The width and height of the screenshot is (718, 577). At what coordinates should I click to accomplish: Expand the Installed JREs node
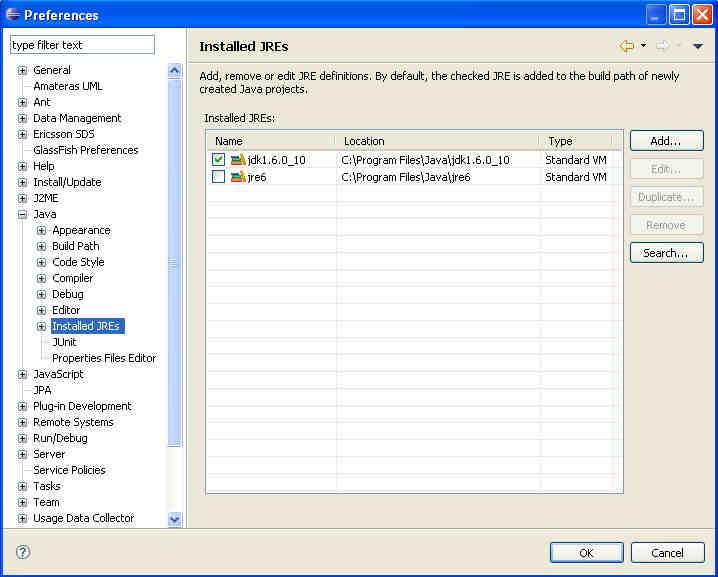tap(41, 327)
